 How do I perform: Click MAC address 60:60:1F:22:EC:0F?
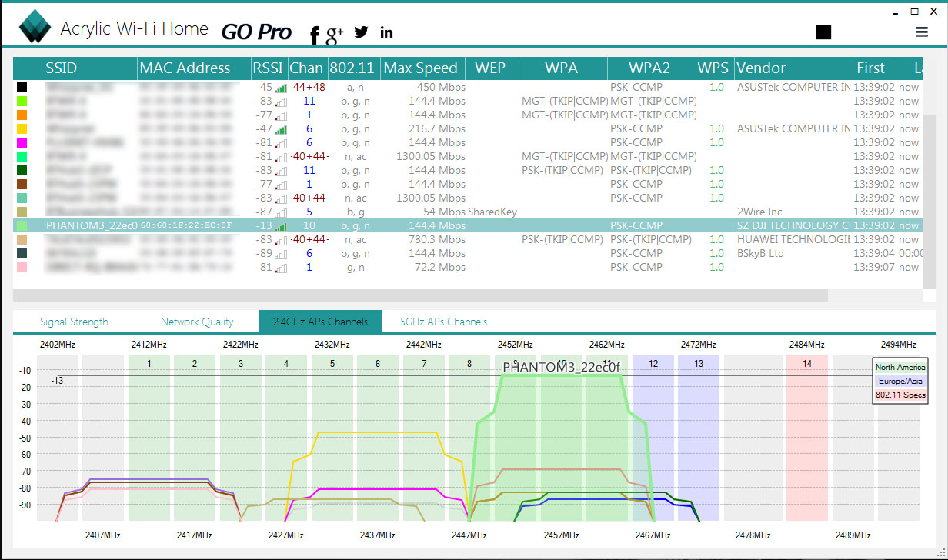pos(186,226)
